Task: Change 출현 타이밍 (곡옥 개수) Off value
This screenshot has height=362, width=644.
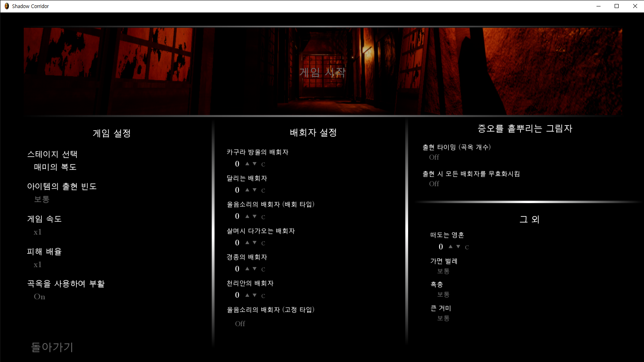Action: pyautogui.click(x=434, y=157)
